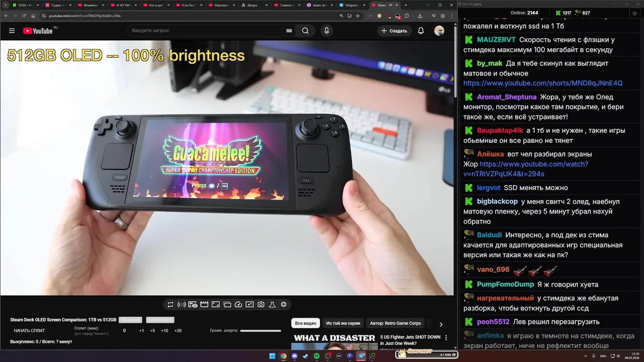Add +10 minutes to split

[x=165, y=331]
